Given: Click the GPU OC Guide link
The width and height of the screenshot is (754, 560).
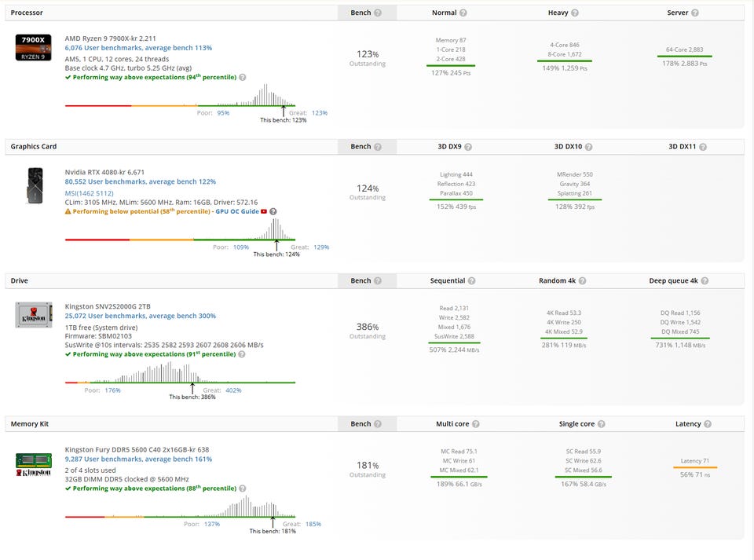Looking at the screenshot, I should (237, 211).
